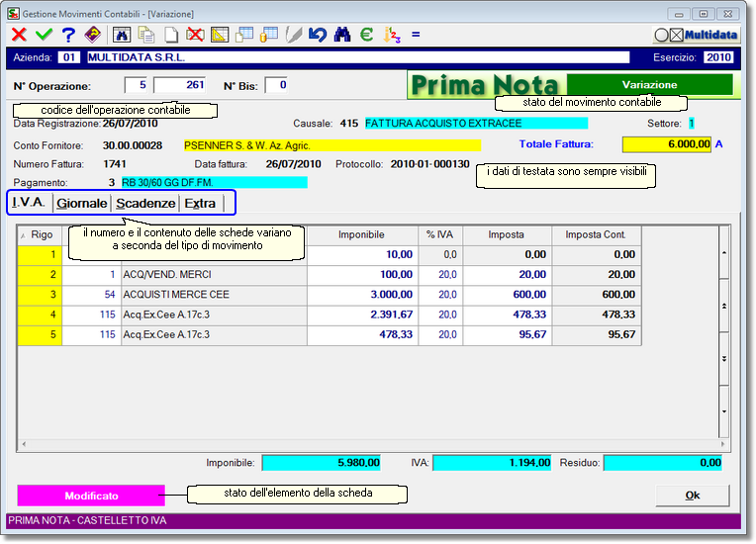Viewport: 756px width, 544px height.
Task: Click the 1-2-3 numeric sort icon
Action: point(392,35)
